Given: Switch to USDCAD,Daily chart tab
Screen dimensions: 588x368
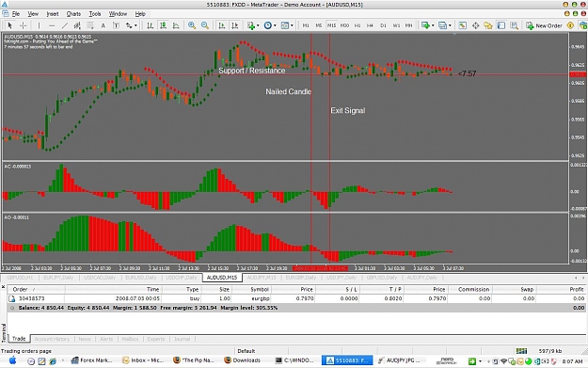Looking at the screenshot, I should [100, 278].
